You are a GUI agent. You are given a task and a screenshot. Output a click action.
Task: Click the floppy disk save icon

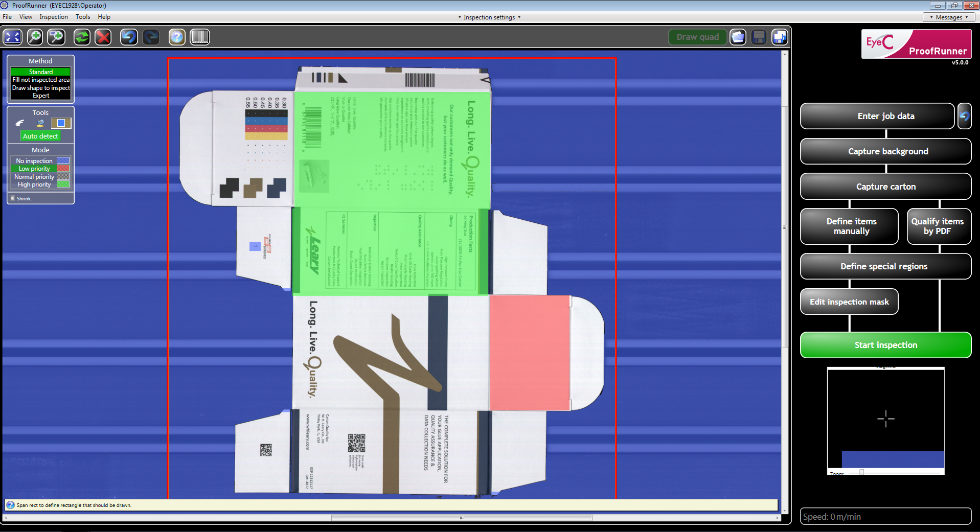click(x=759, y=37)
